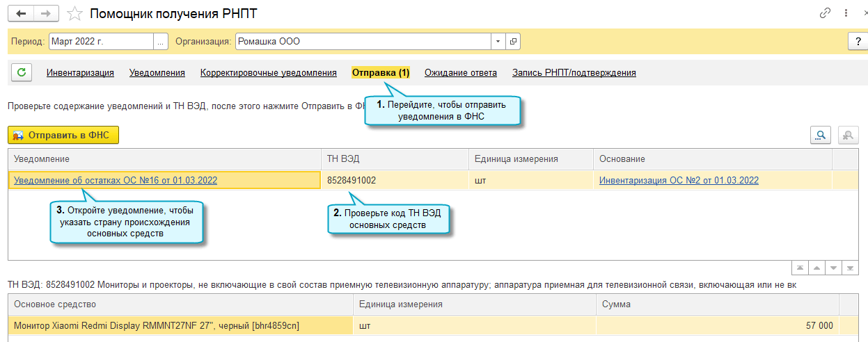Jump to the last row in the table

pyautogui.click(x=851, y=268)
